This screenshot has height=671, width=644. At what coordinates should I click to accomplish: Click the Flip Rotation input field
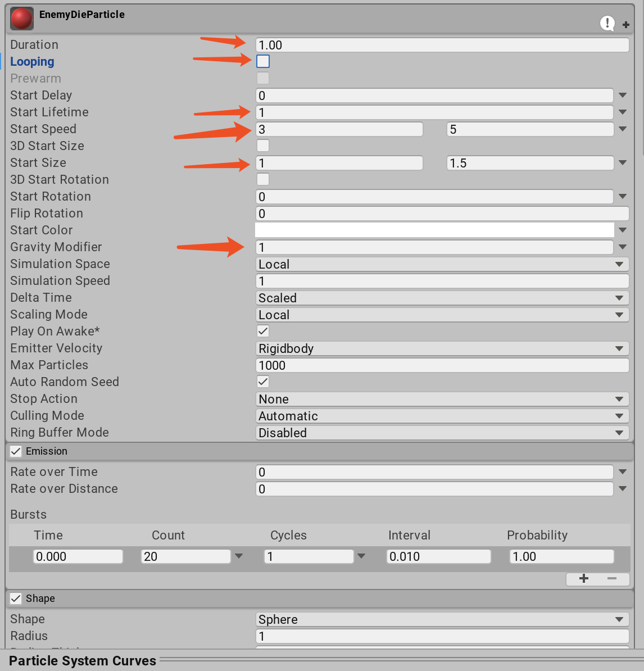click(x=442, y=214)
